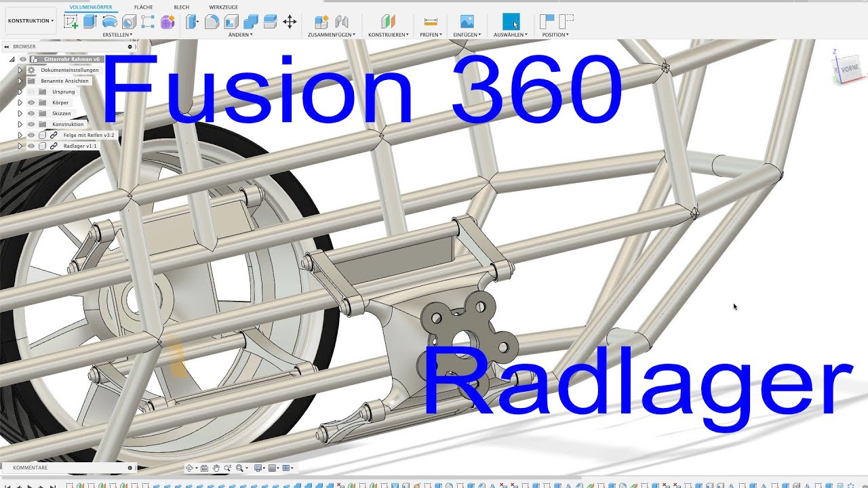Show the hidden Ursprung folder
Screen dimensions: 868x488
[31, 91]
